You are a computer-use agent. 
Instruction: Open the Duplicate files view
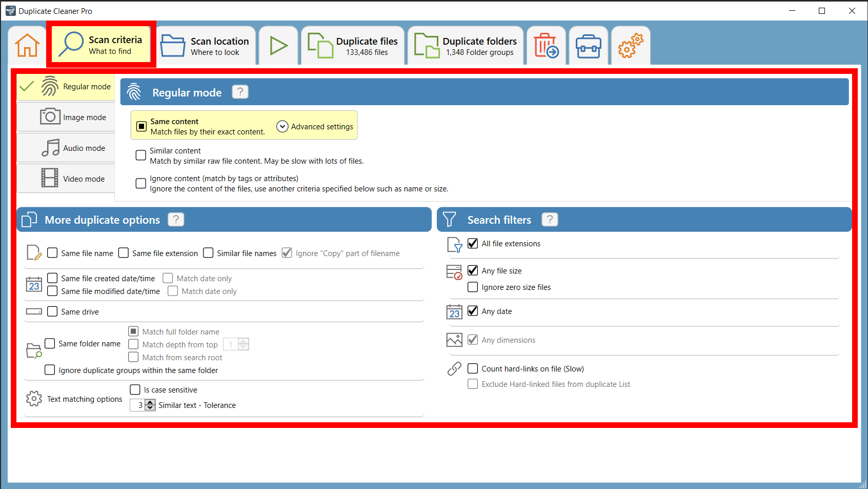point(353,45)
